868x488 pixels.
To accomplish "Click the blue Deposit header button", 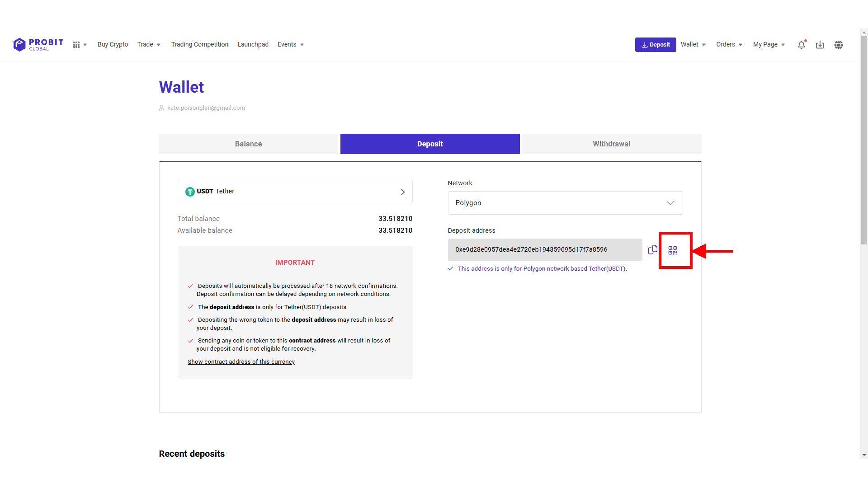I will 656,45.
